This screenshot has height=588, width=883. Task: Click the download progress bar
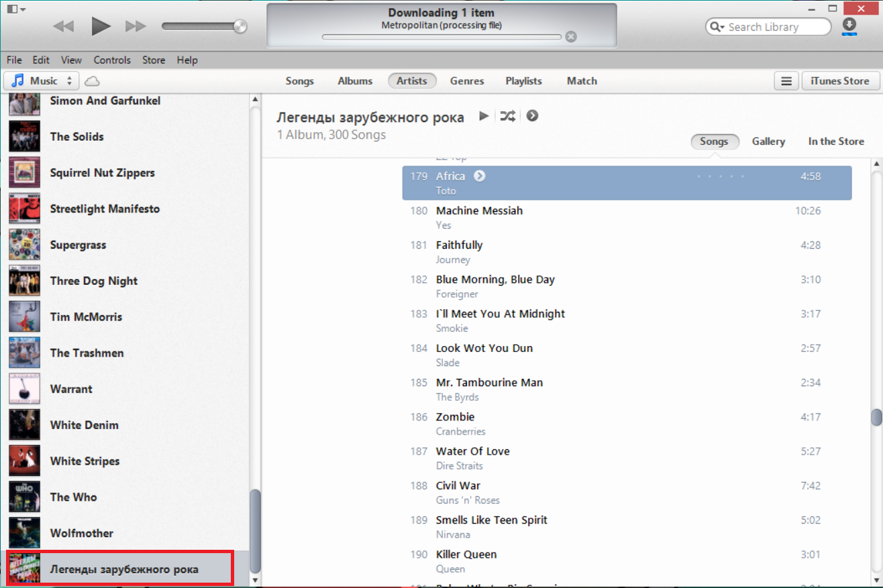442,37
